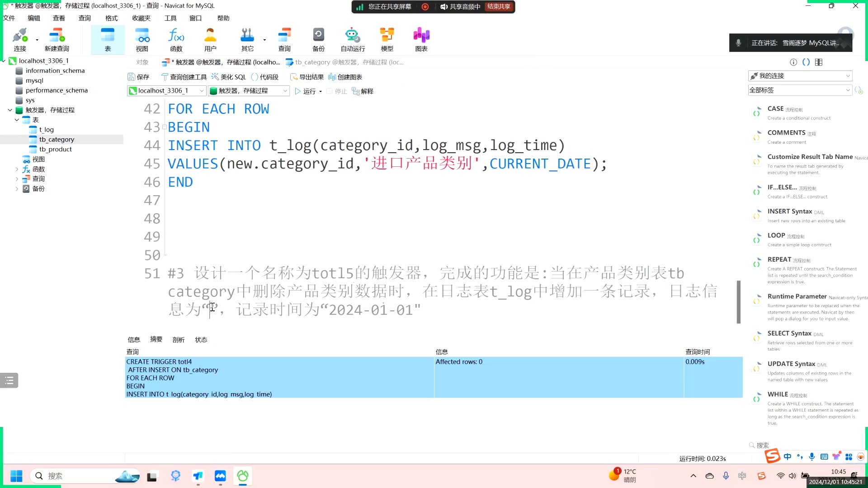
Task: Click the 模型 (Model) toolbar icon
Action: [x=387, y=39]
